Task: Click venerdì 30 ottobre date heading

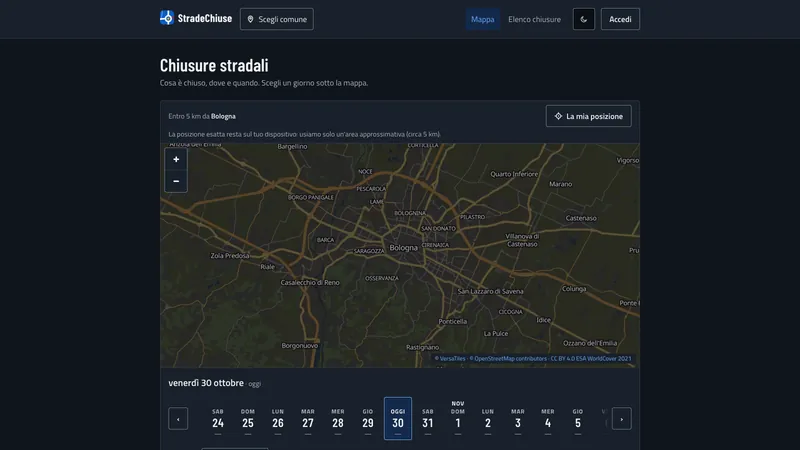Action: coord(206,383)
